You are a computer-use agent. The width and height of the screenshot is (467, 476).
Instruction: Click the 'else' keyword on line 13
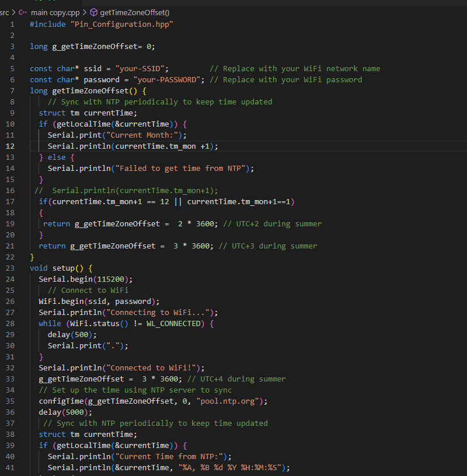(x=57, y=157)
